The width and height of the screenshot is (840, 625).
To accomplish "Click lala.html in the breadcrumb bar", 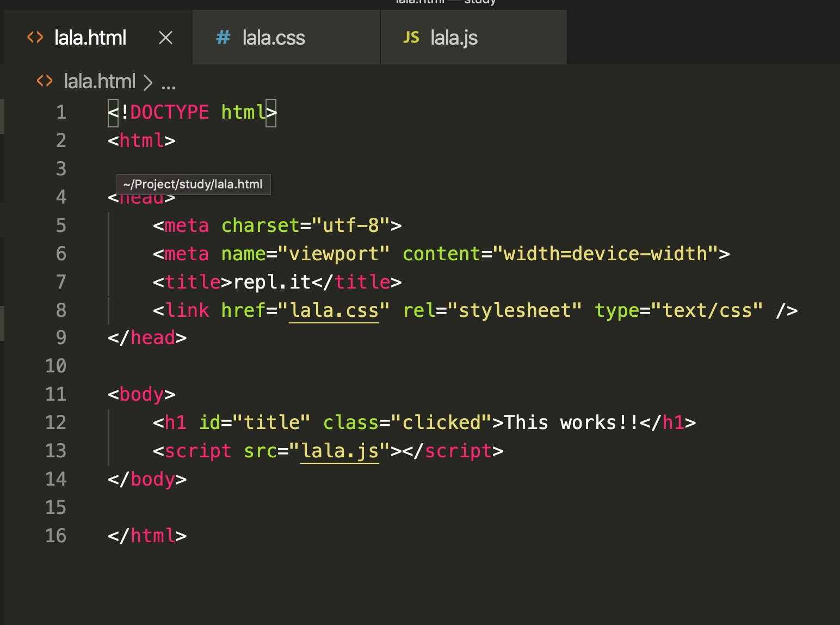I will pos(100,82).
